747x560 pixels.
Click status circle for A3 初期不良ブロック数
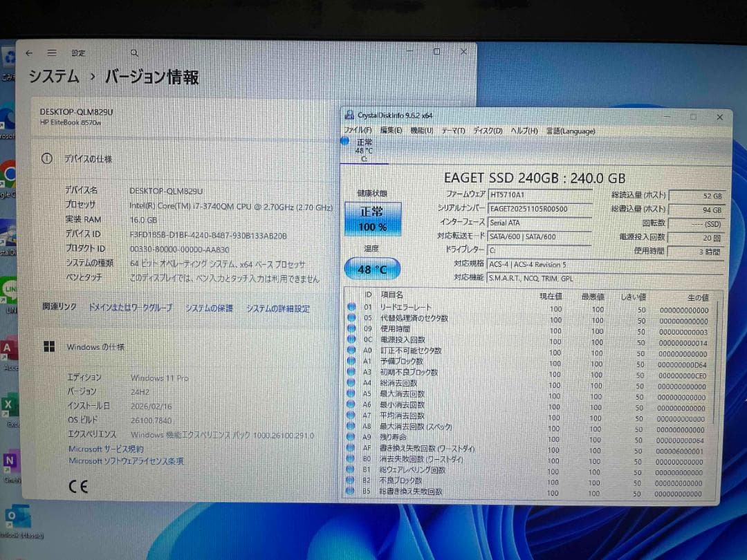click(351, 371)
